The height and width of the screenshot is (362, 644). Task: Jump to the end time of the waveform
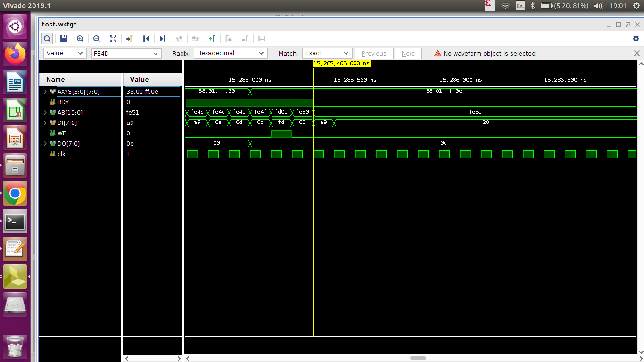click(163, 39)
